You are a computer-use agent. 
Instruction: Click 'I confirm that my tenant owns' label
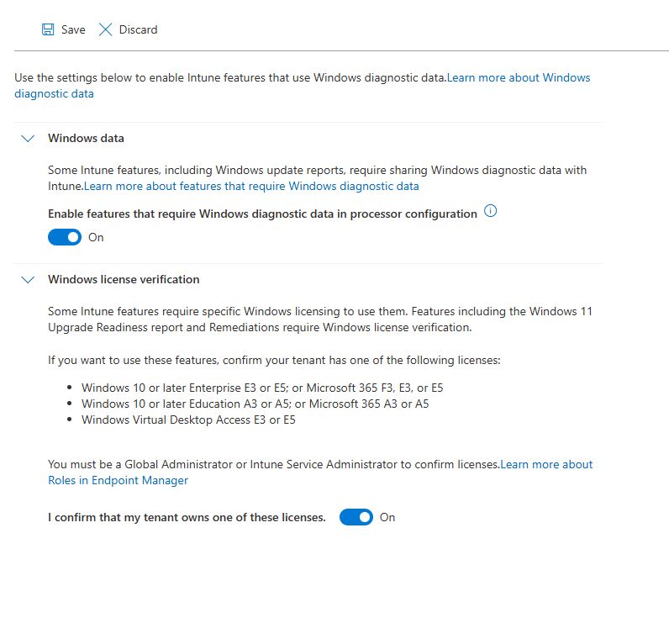pyautogui.click(x=187, y=517)
